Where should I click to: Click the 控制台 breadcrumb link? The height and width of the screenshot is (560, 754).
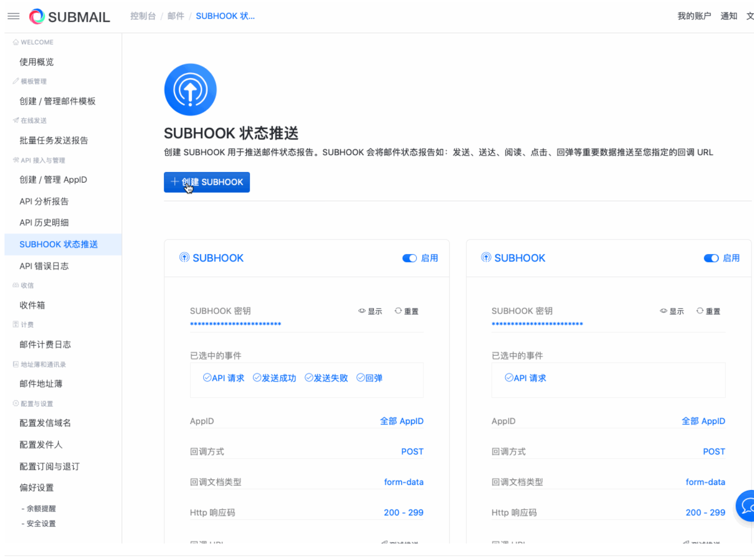[143, 16]
